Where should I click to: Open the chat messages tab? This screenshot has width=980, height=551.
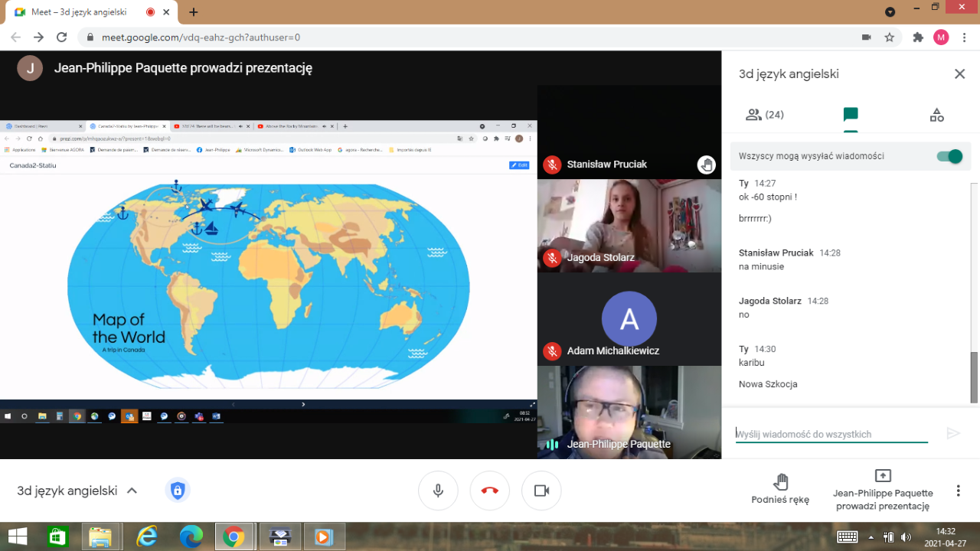850,115
